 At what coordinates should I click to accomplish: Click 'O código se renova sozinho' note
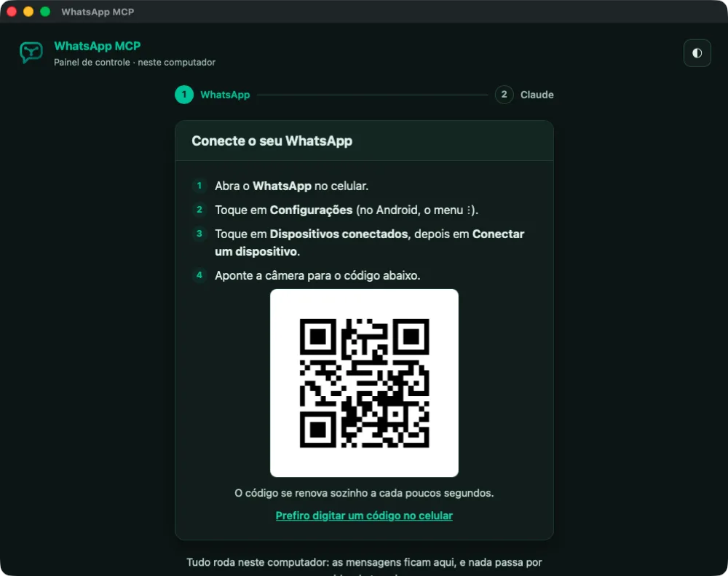[364, 493]
